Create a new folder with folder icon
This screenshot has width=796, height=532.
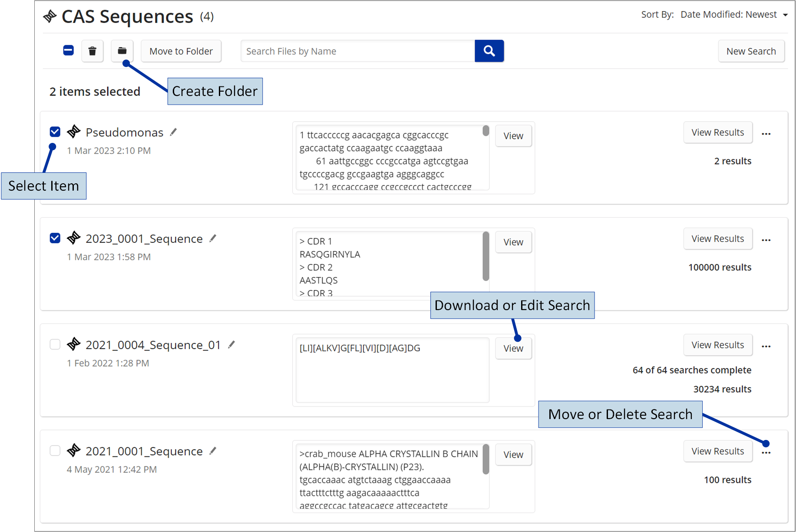[122, 51]
